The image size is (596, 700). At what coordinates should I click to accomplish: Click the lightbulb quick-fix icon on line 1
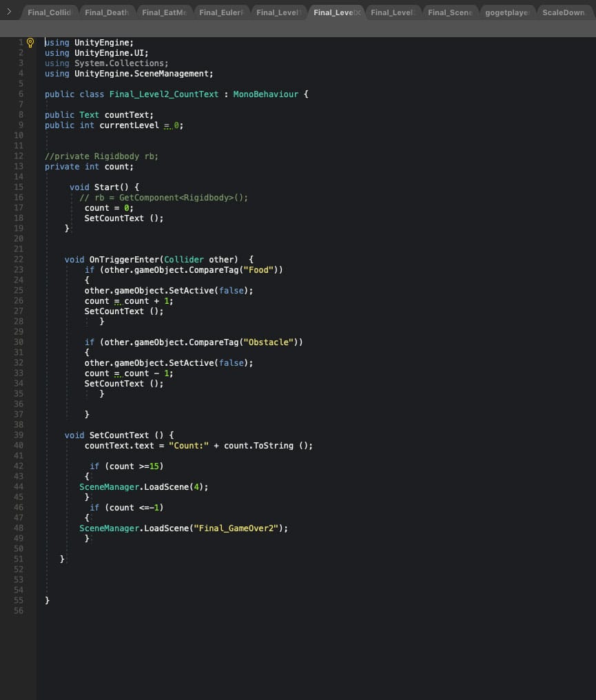[x=30, y=43]
